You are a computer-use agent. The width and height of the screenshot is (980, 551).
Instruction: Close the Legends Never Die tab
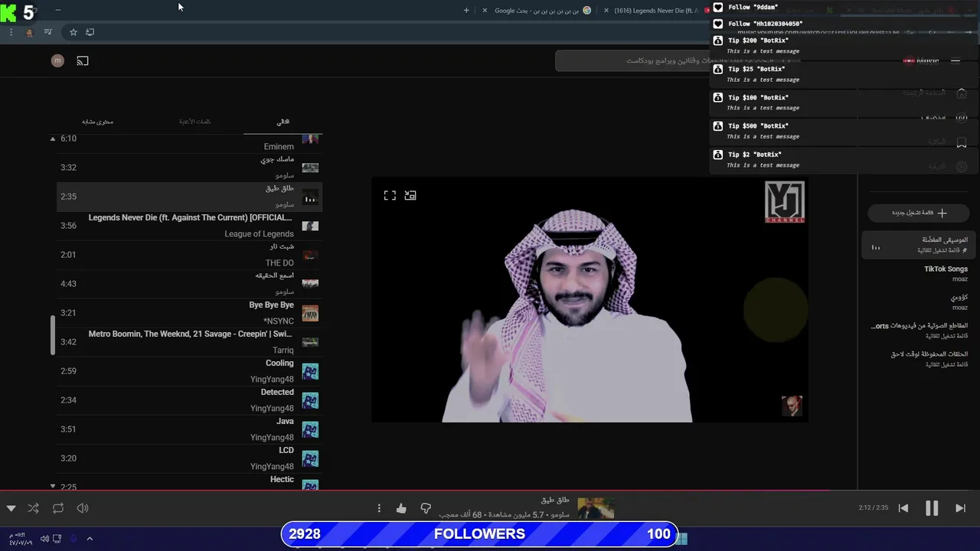click(606, 11)
